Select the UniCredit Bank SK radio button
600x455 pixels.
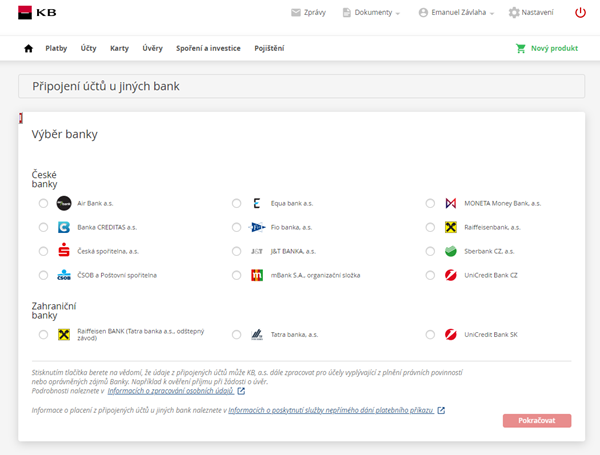click(430, 334)
